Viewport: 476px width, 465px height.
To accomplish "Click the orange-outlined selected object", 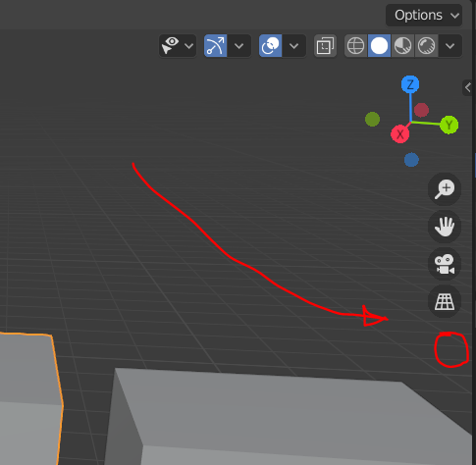I will tap(29, 399).
